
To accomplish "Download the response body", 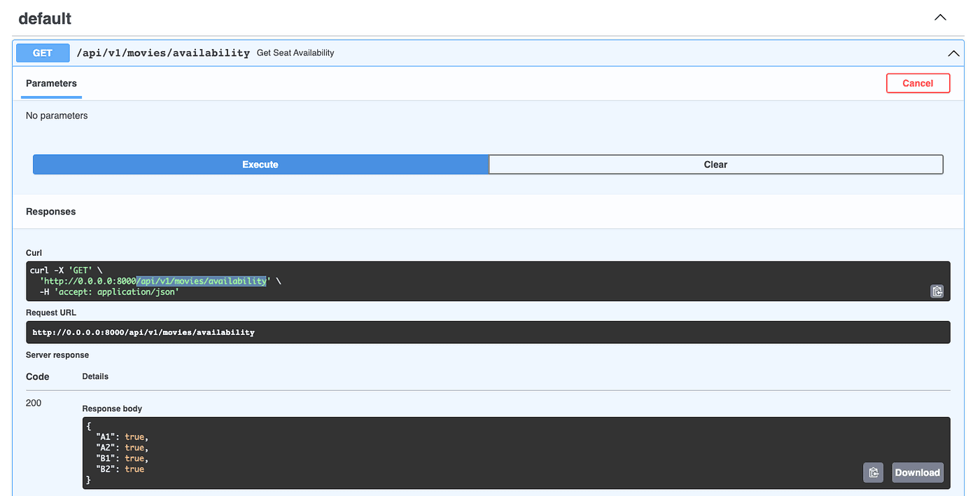I will coord(917,472).
